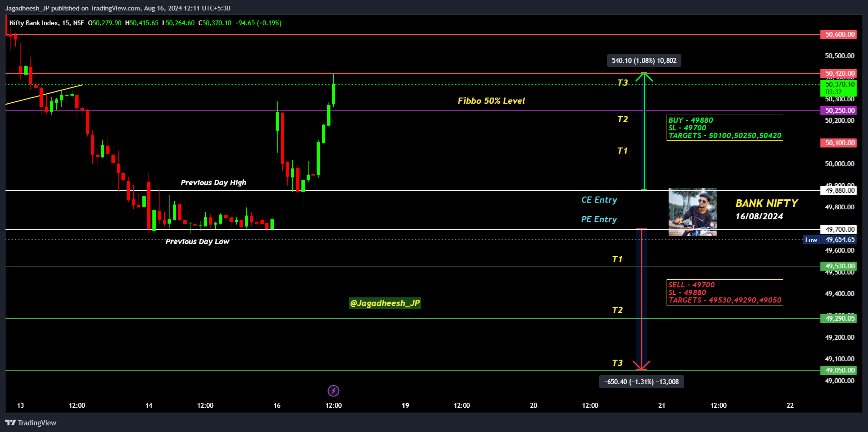The image size is (868, 432).
Task: Click the 21 date on time axis
Action: 662,405
